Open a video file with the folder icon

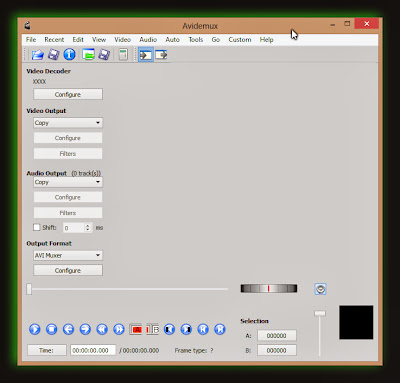37,54
